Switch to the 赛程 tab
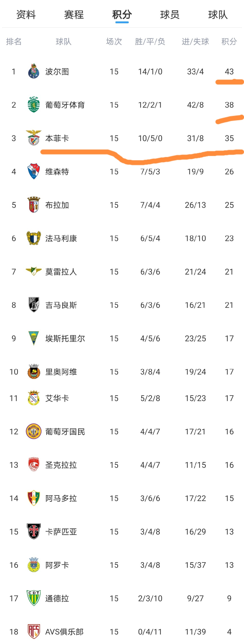The image size is (244, 644). (74, 14)
